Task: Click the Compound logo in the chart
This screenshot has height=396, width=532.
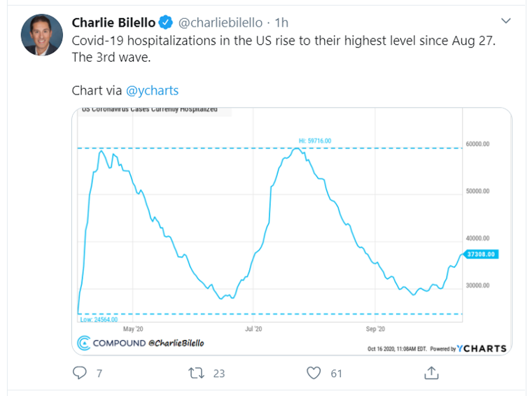Action: click(83, 343)
